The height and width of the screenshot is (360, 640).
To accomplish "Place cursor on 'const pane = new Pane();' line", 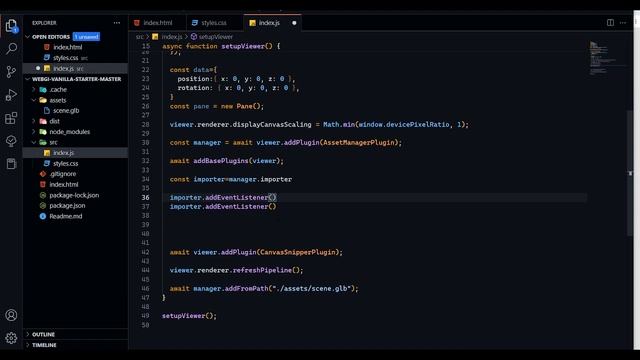I will click(217, 106).
